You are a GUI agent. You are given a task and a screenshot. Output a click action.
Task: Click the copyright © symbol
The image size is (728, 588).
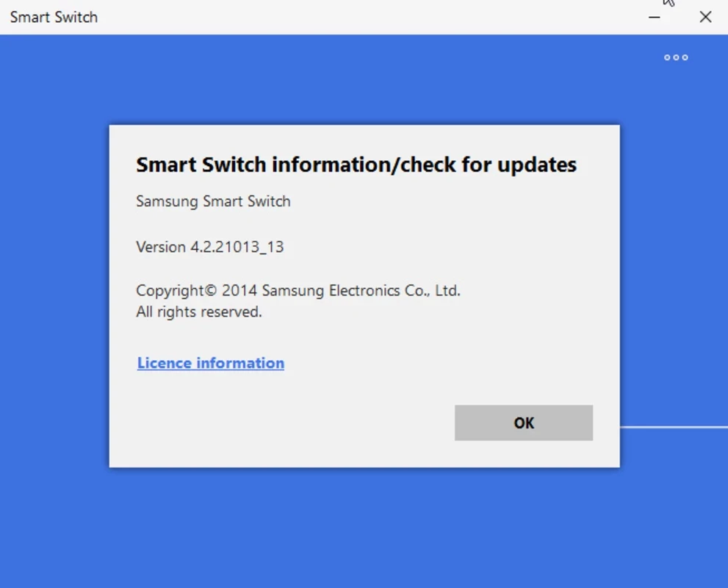(x=210, y=291)
